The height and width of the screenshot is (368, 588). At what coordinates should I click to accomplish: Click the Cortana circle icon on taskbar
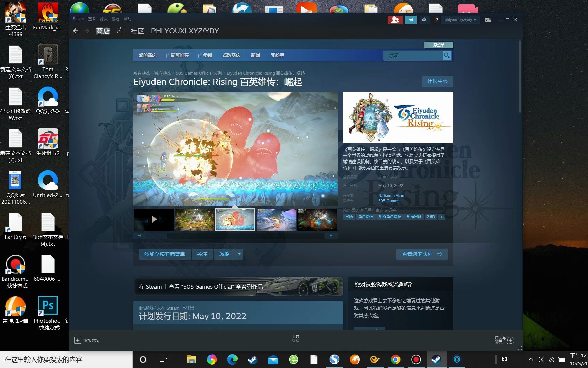click(143, 359)
